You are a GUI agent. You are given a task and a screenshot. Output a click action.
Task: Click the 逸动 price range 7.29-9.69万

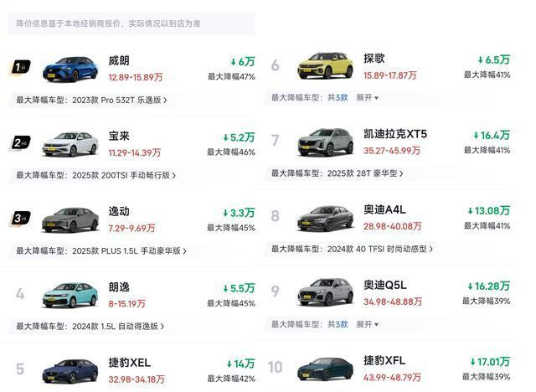(135, 228)
